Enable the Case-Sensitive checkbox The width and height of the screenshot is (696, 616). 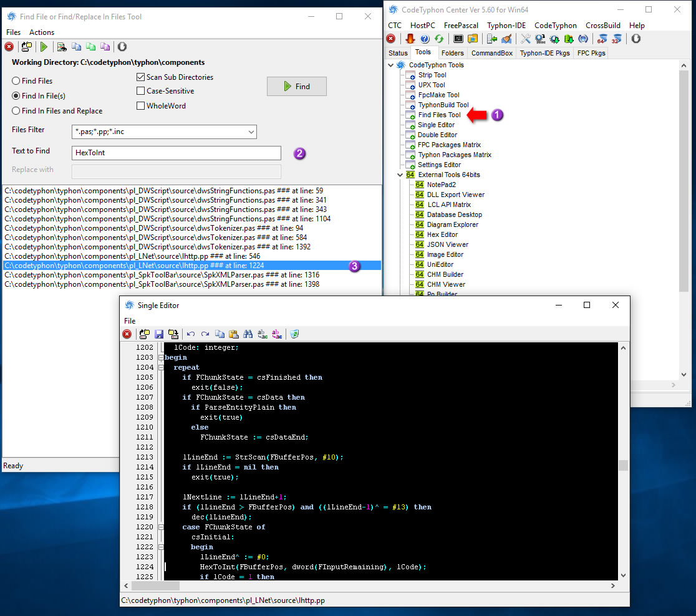coord(141,91)
